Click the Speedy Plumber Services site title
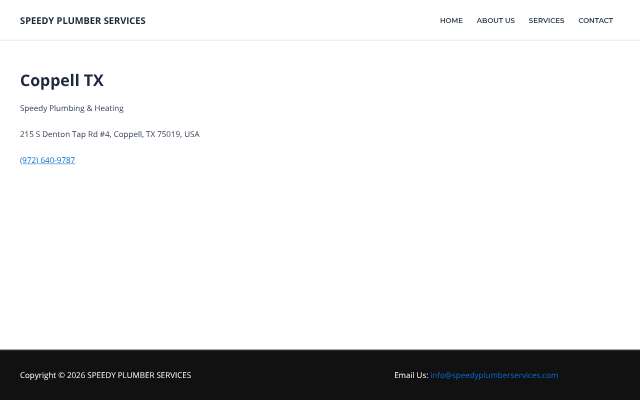The height and width of the screenshot is (400, 640). pyautogui.click(x=82, y=20)
